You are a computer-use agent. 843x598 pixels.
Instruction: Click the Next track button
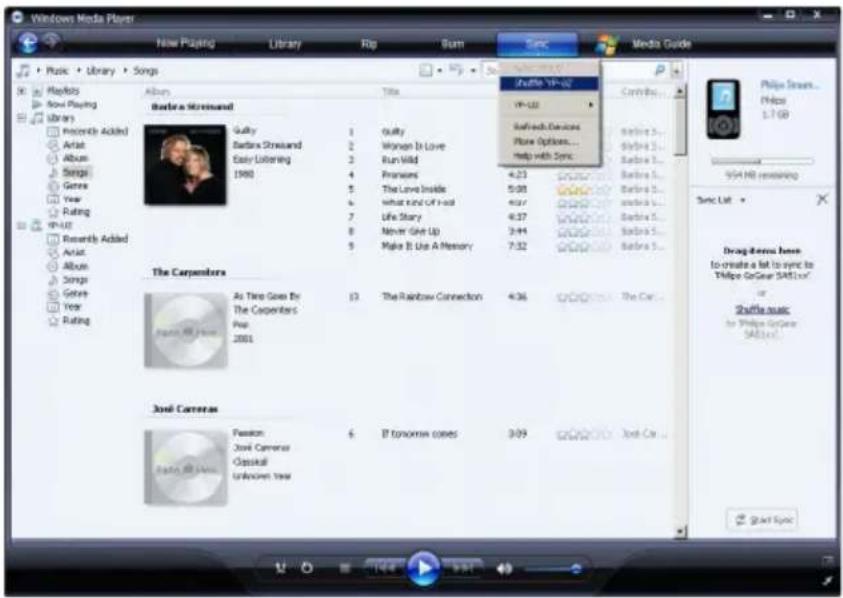click(463, 567)
